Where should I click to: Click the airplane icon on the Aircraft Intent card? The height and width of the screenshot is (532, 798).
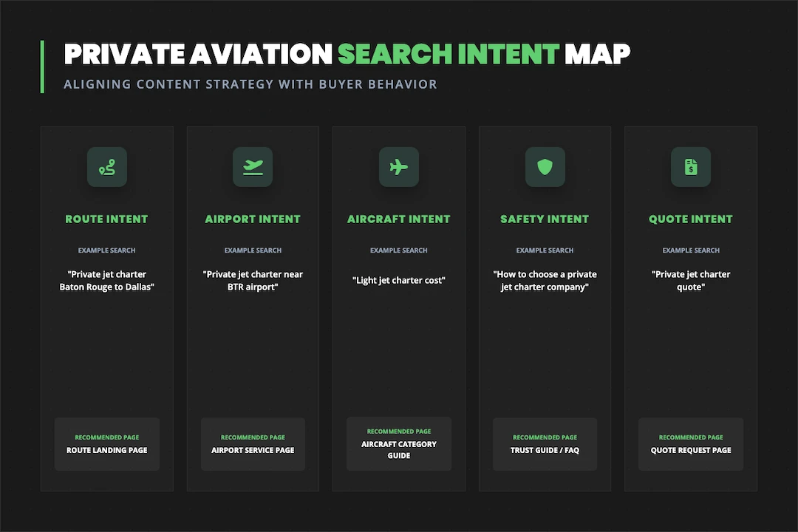click(x=399, y=167)
